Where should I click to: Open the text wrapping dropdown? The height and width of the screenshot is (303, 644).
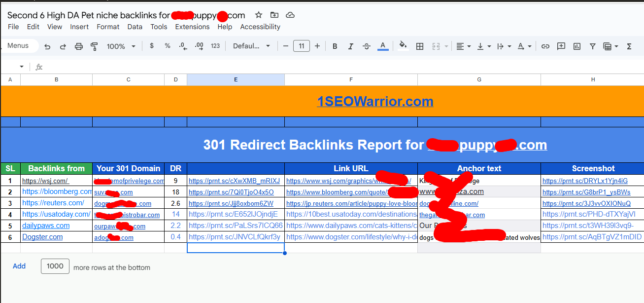[x=504, y=46]
